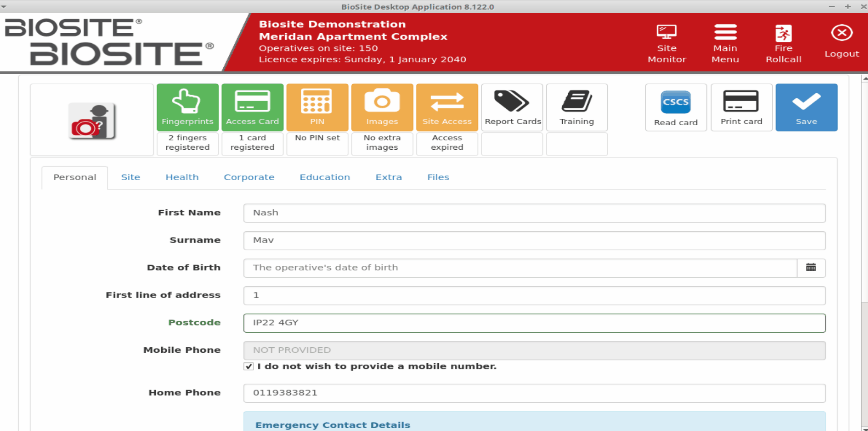Open the Report Cards tag tile
The image size is (868, 431).
click(512, 107)
